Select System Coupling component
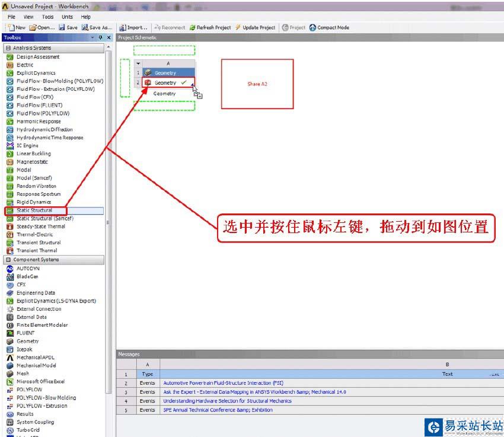Viewport: 504px width, 437px height. point(36,422)
